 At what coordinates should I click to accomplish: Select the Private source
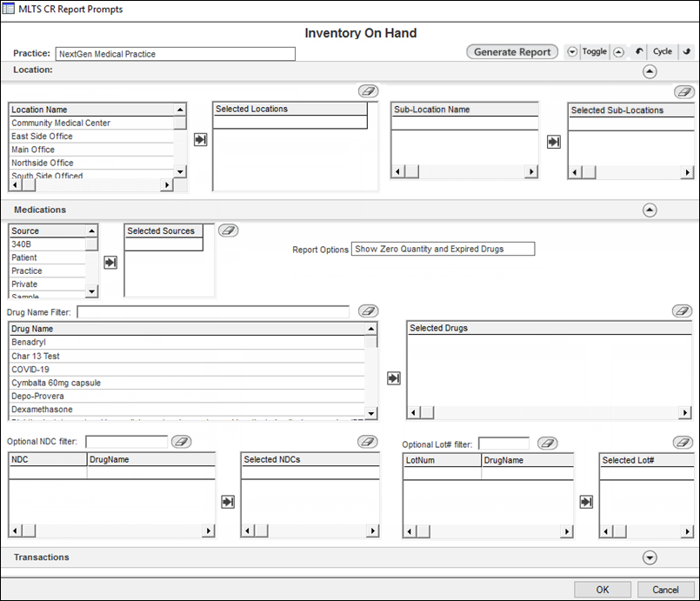[x=47, y=284]
